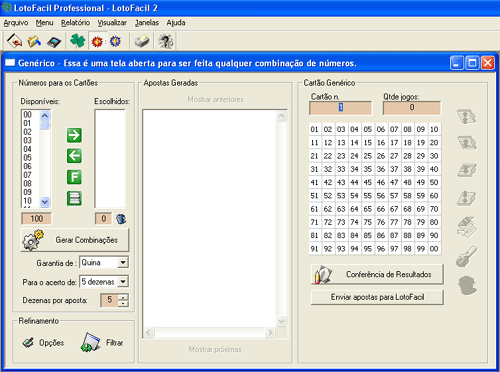
Task: Toggle number 64 on the generic card
Action: [354, 209]
